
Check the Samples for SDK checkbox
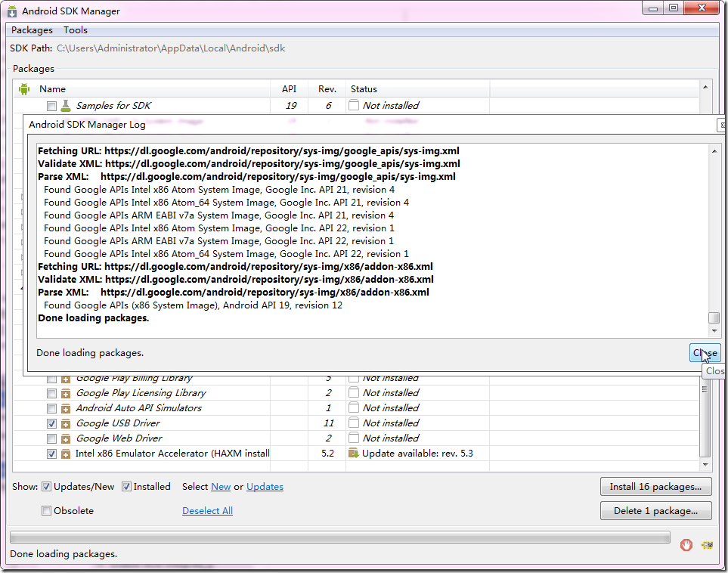click(51, 106)
